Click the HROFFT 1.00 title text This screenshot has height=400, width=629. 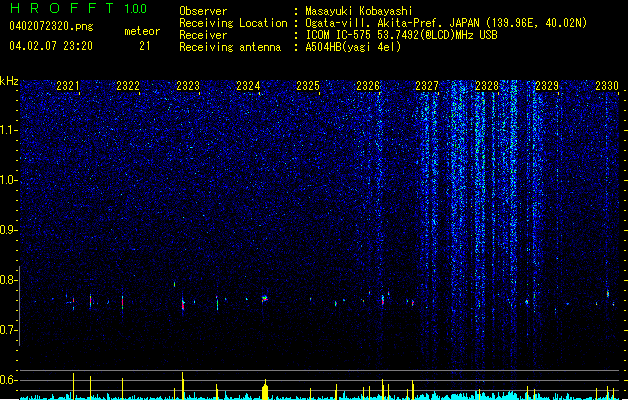[x=79, y=8]
